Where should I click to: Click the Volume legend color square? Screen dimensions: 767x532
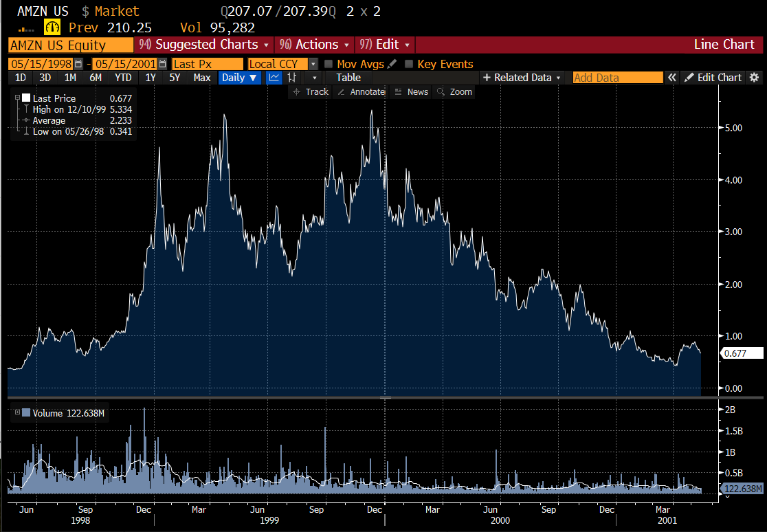[x=26, y=413]
